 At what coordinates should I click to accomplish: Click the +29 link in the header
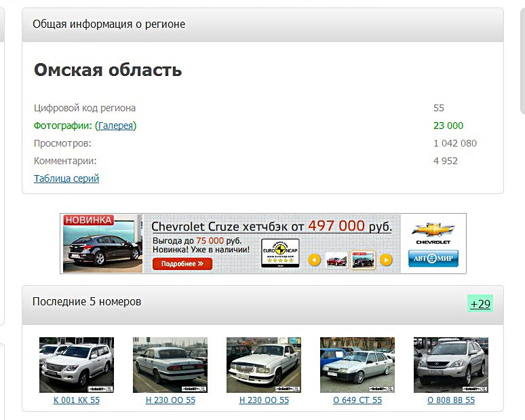pos(480,303)
